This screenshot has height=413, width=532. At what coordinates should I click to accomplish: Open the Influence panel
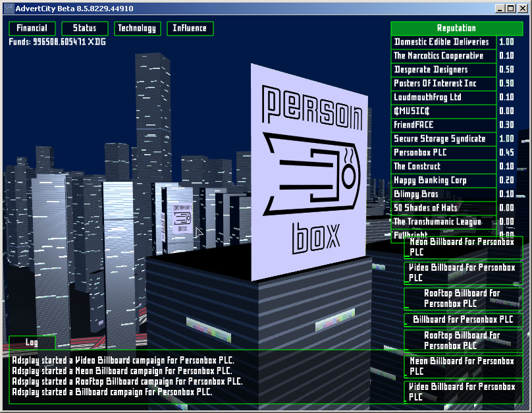pos(190,28)
